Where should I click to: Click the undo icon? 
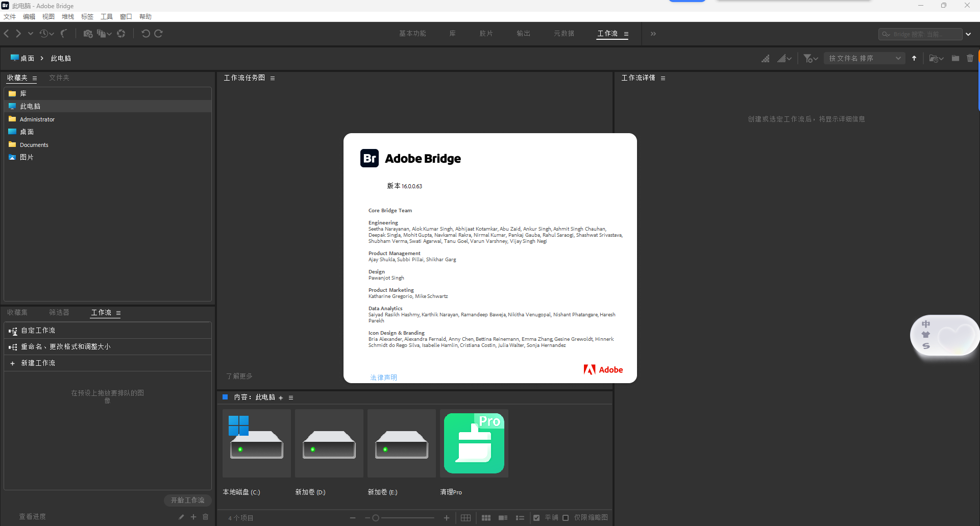[x=146, y=34]
